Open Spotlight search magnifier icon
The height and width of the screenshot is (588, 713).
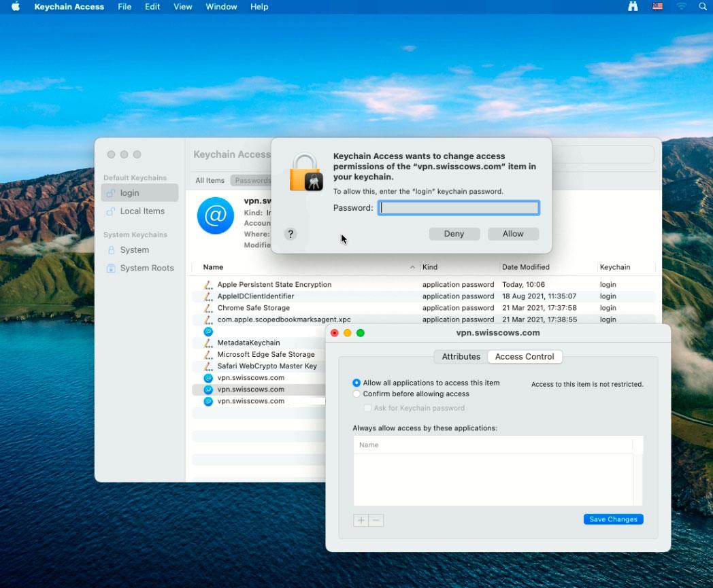click(703, 6)
